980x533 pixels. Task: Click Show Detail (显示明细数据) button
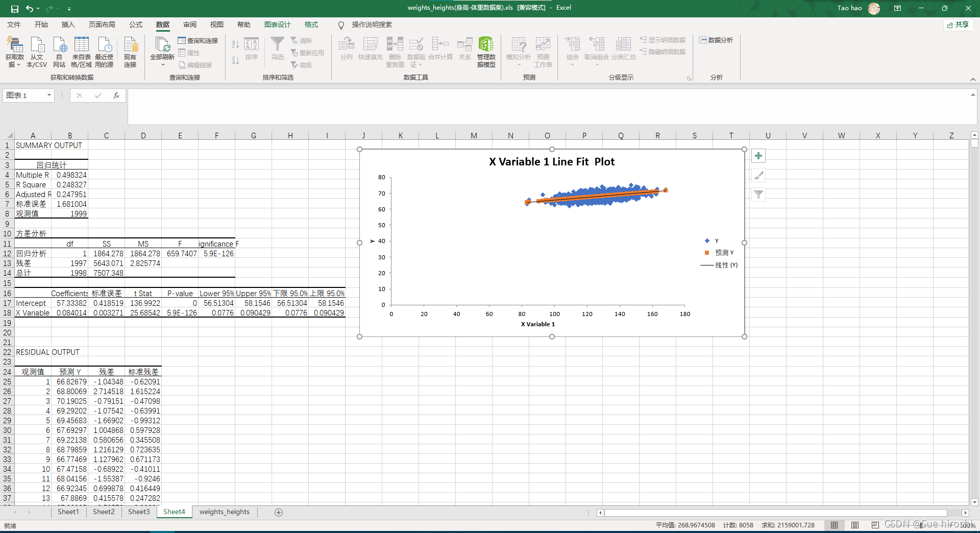coord(663,40)
